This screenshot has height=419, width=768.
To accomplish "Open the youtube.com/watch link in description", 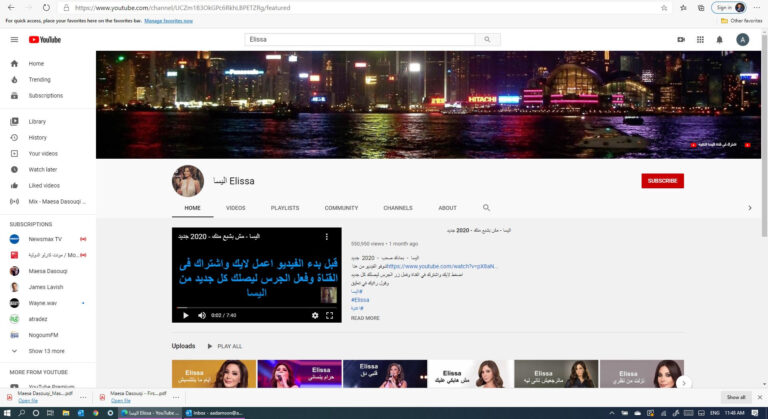I will click(x=442, y=267).
